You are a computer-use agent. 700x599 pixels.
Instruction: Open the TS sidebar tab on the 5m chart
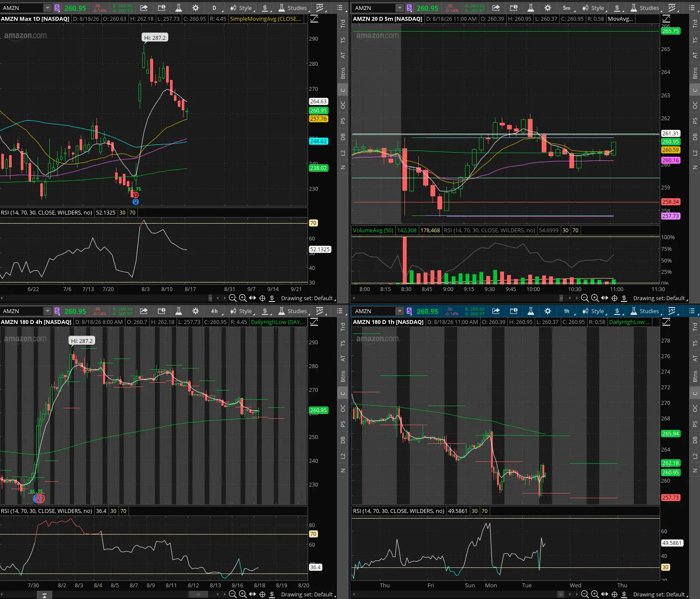coord(695,40)
